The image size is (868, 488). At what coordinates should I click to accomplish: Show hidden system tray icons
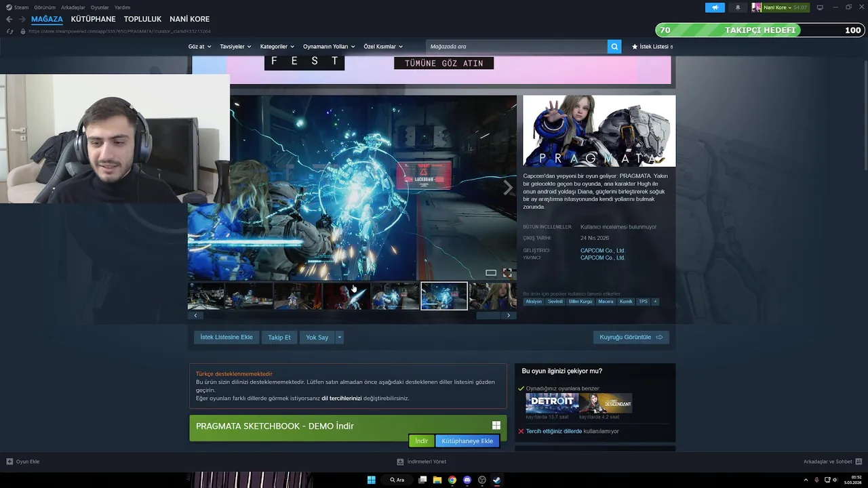coord(806,480)
